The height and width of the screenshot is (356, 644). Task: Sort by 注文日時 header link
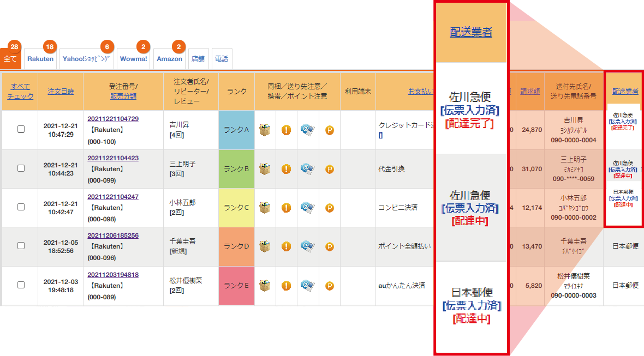61,91
